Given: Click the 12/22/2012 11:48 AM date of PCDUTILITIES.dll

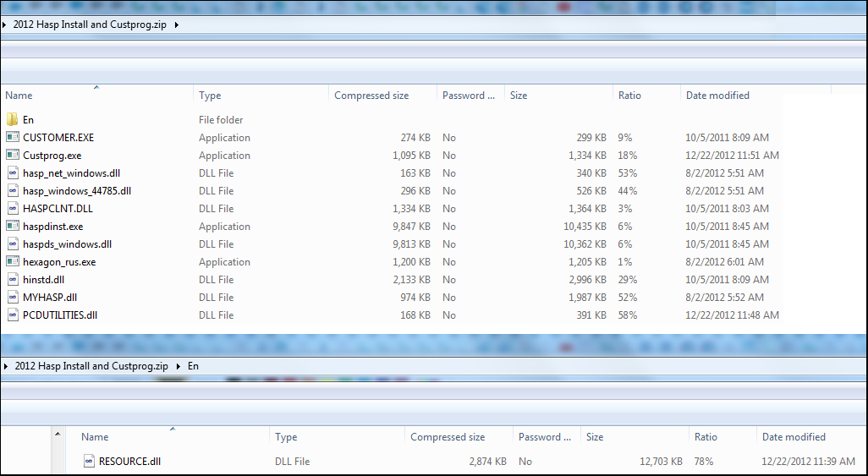Looking at the screenshot, I should point(733,315).
